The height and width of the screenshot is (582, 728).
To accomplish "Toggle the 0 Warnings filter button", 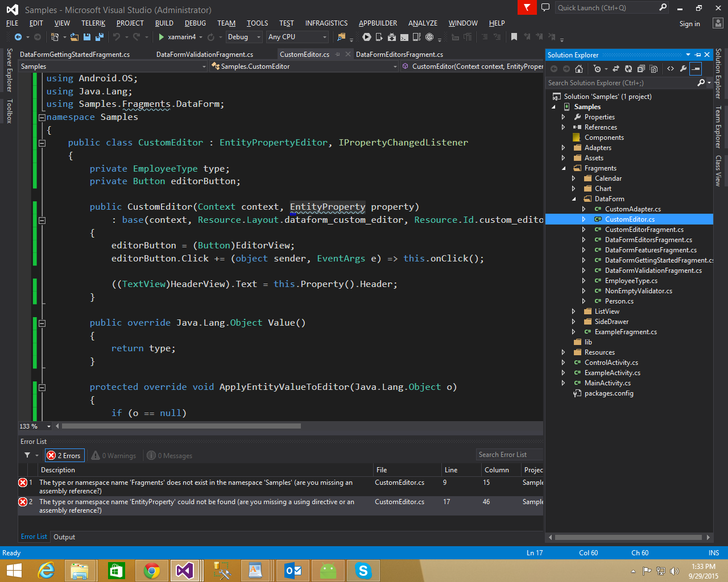I will point(114,455).
